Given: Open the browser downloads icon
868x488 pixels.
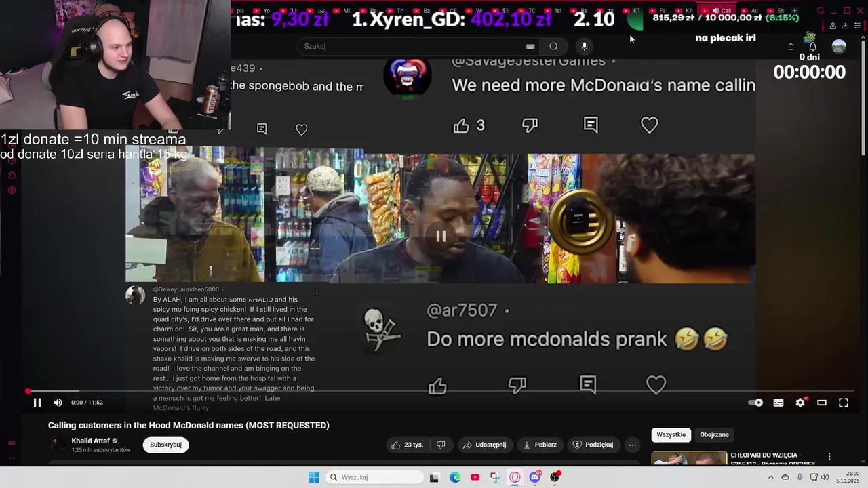Looking at the screenshot, I should (845, 26).
